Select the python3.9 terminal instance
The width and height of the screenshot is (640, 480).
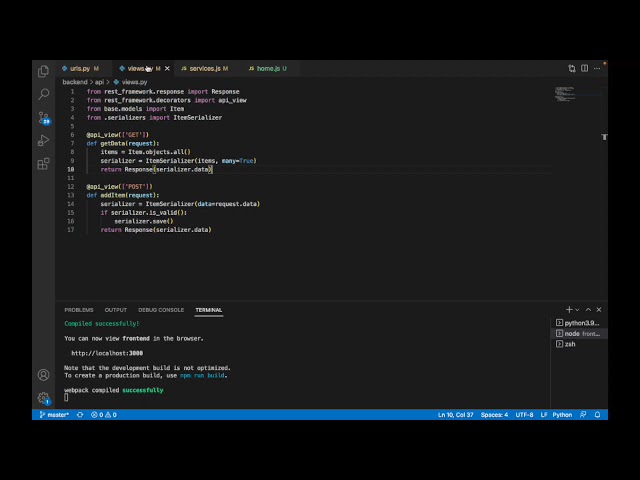pyautogui.click(x=578, y=323)
